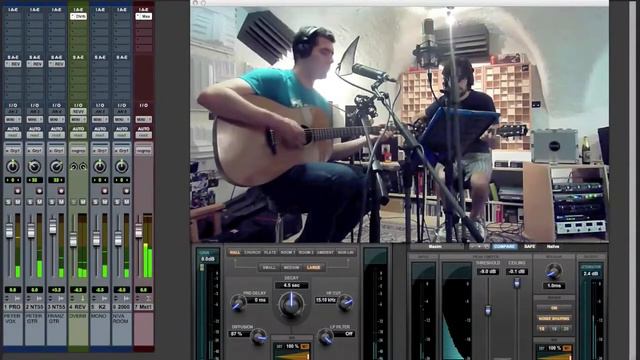Open REV input selector on channel 4
Image resolution: width=640 pixels, height=360 pixels.
78,111
